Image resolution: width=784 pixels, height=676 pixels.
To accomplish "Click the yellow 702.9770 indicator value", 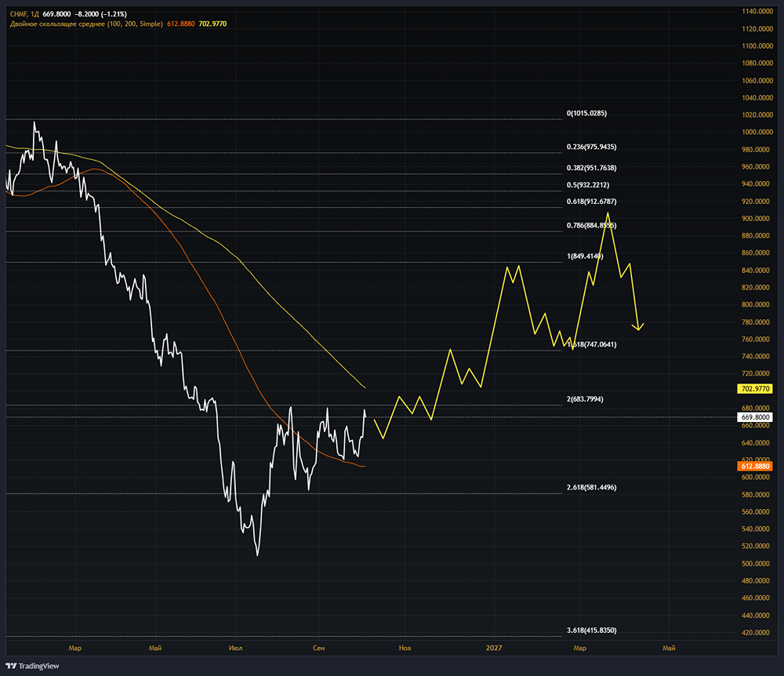I will click(212, 24).
